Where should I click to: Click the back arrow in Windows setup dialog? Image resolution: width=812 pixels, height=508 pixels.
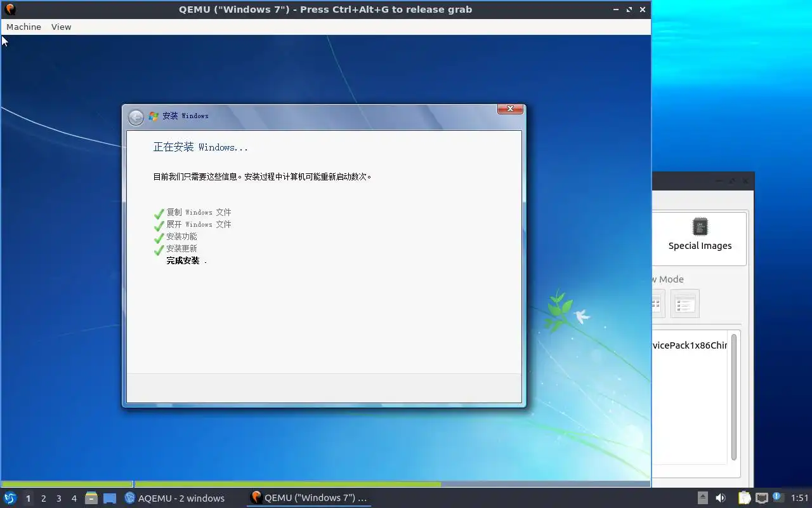[136, 117]
